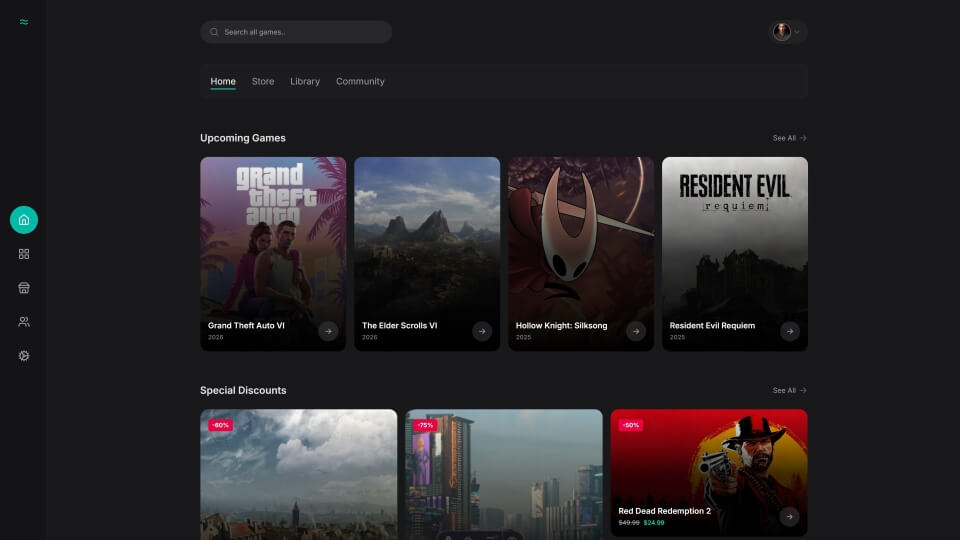Open Grand Theft Auto VI arrow button

(328, 331)
